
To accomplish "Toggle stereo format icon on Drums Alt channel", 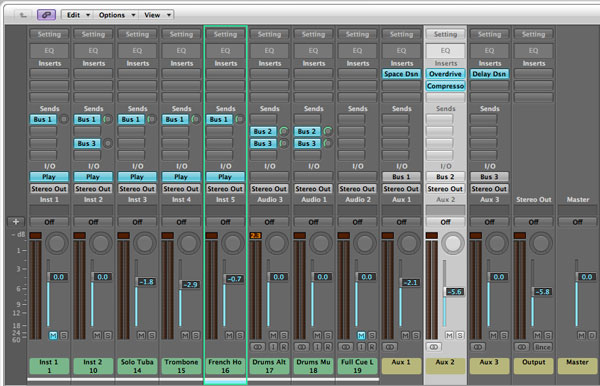I will click(258, 347).
